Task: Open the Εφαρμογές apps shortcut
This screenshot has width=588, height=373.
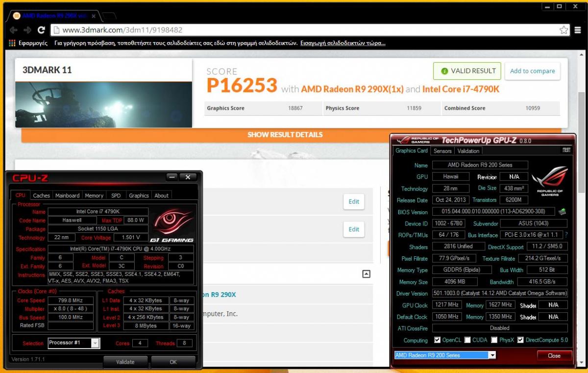Action: pyautogui.click(x=28, y=43)
